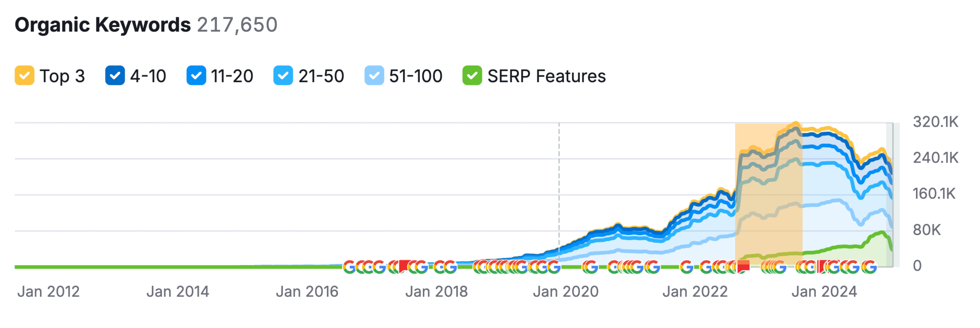Click the Jan 2020 axis label
Image resolution: width=980 pixels, height=328 pixels.
tap(566, 292)
